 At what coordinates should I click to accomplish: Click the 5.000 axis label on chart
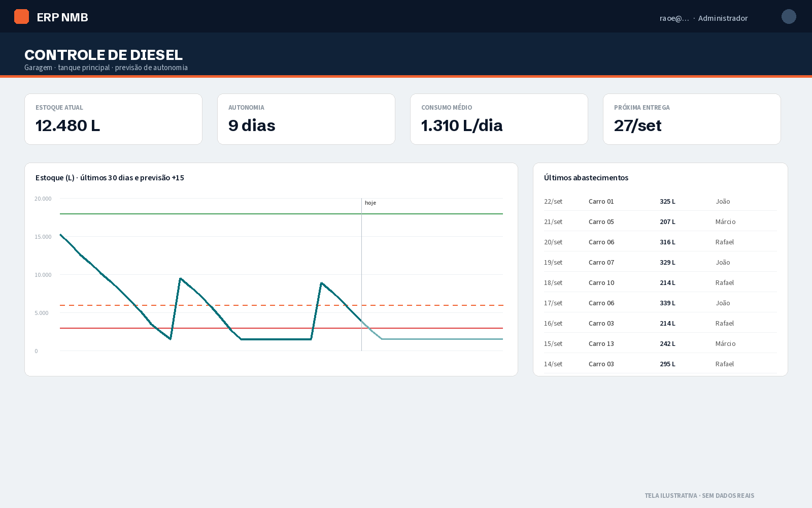tap(42, 313)
